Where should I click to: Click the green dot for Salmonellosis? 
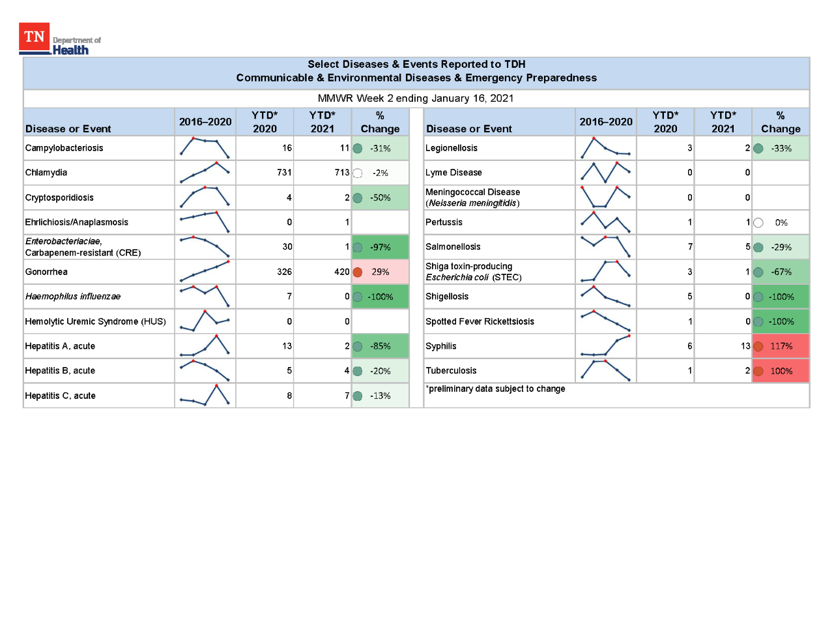pos(758,248)
